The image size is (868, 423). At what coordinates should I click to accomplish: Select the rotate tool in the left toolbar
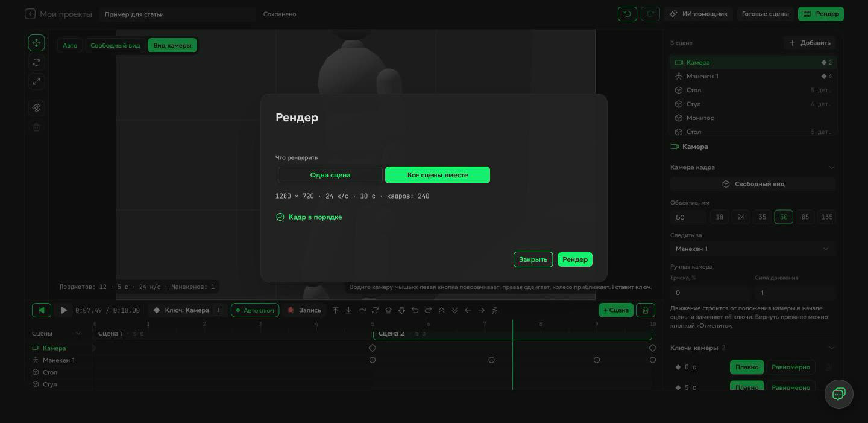(x=36, y=62)
